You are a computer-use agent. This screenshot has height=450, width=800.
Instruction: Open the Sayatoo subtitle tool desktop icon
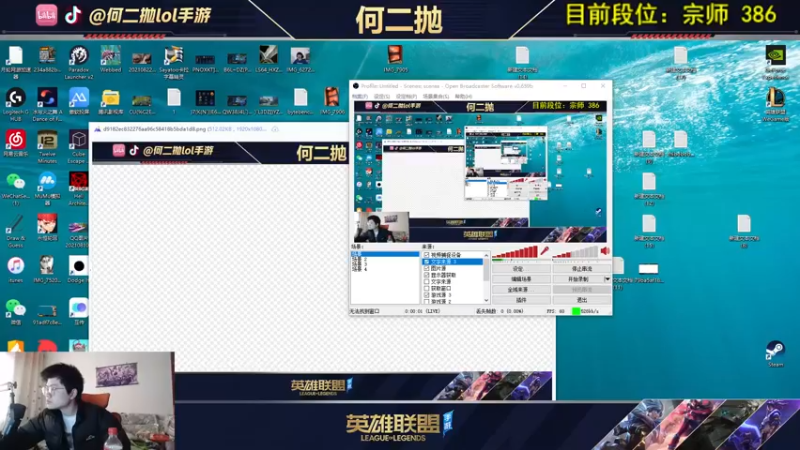point(173,57)
